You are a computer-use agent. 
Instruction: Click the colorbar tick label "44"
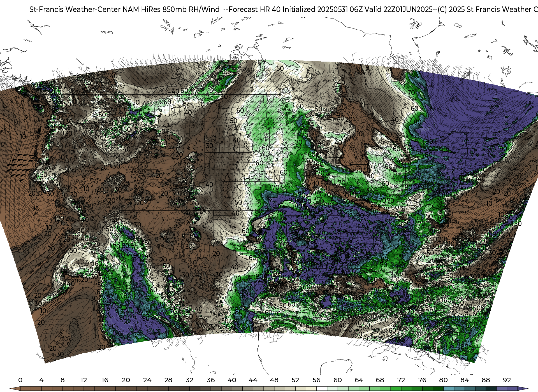click(x=253, y=380)
